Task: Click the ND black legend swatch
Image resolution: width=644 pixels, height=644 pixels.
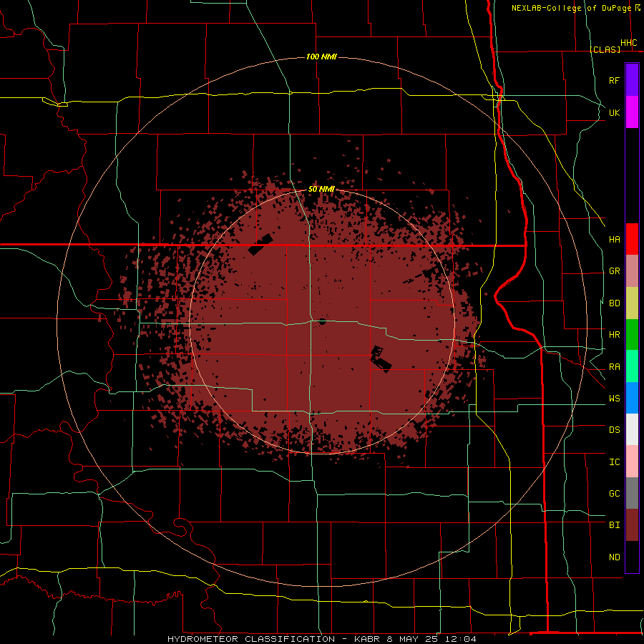Action: point(632,557)
